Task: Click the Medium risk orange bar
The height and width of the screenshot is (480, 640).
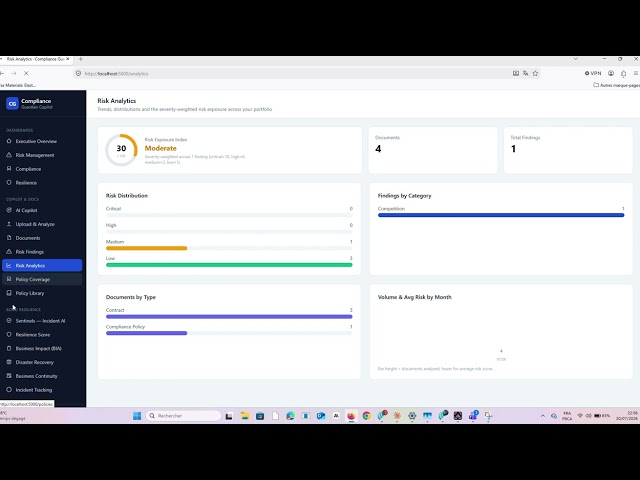Action: coord(147,248)
